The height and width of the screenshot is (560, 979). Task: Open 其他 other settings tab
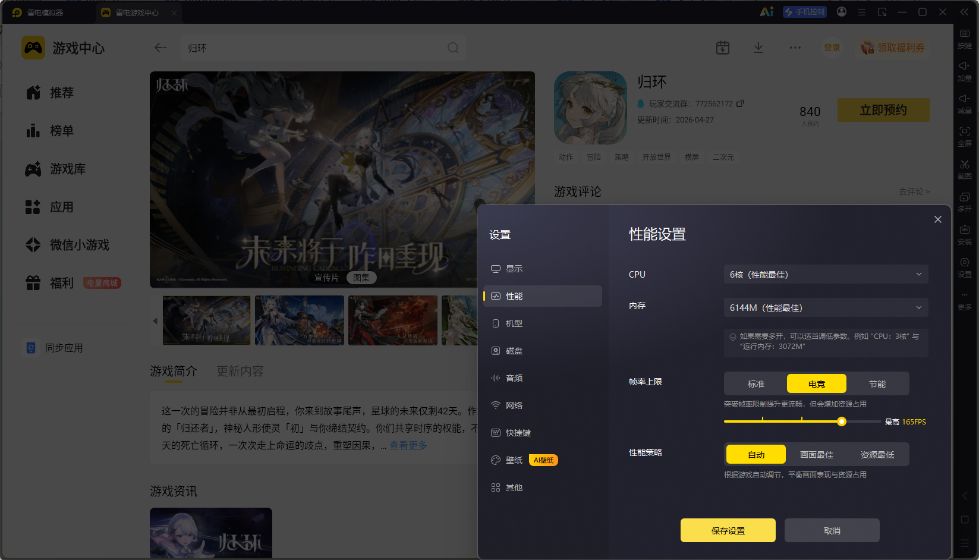click(x=543, y=487)
